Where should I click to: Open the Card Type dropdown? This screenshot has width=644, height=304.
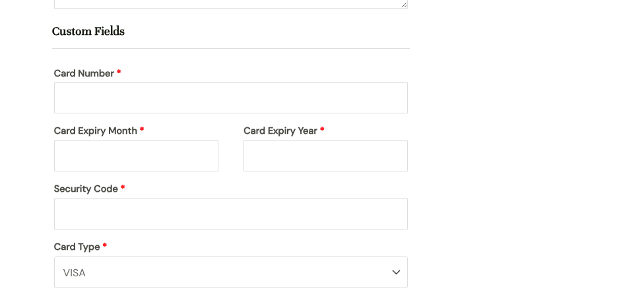(x=230, y=272)
